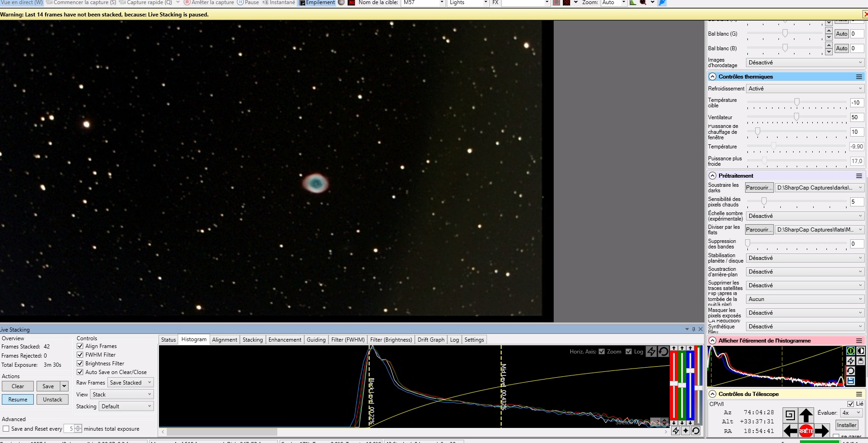Toggle the histogram Log checkbox
Viewport: 868px width, 443px height.
coord(629,352)
